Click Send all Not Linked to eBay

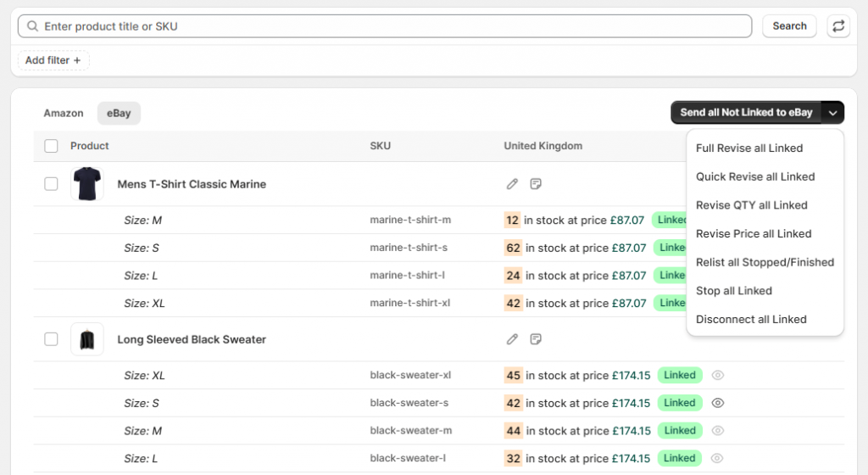tap(746, 113)
